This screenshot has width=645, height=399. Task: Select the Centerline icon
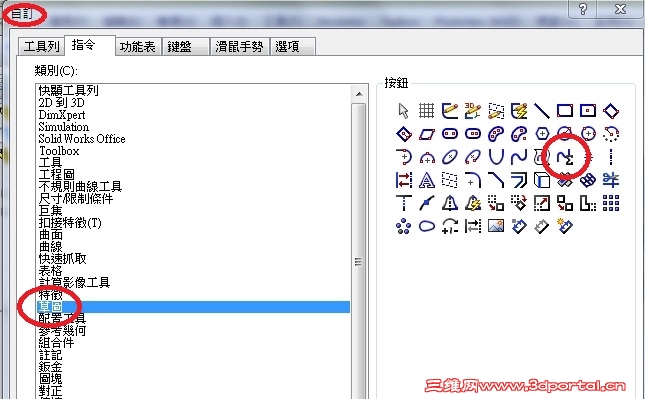(x=611, y=157)
